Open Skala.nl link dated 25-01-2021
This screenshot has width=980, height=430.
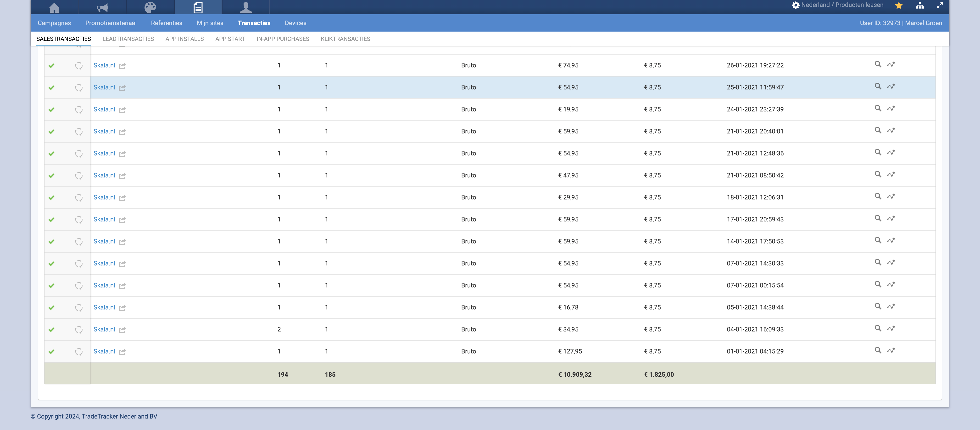[x=104, y=87]
